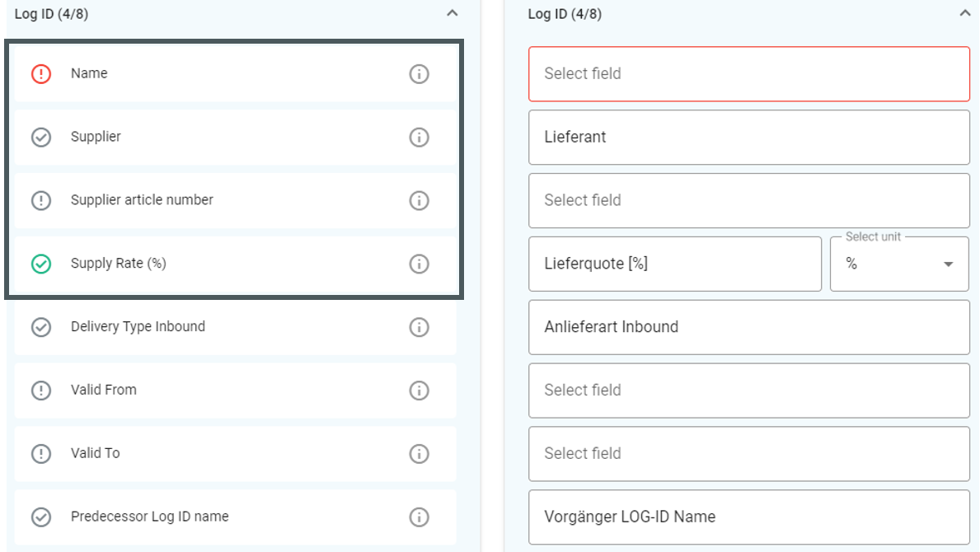Select the Delivery Type Inbound label

(138, 326)
